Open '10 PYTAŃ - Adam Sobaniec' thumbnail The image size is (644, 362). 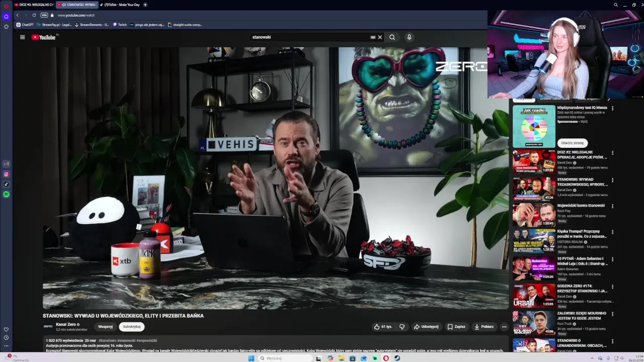click(x=534, y=268)
